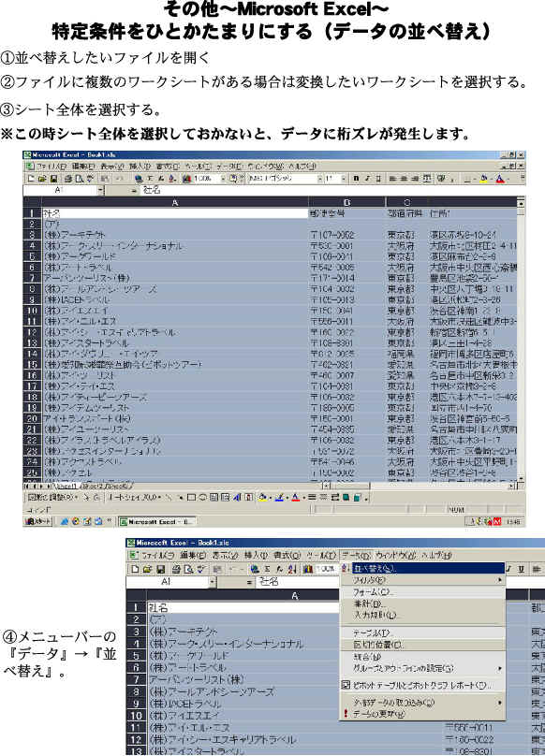This screenshot has height=756, width=545.
Task: Open ヘルプ menu in lower Excel menu bar
Action: (436, 556)
